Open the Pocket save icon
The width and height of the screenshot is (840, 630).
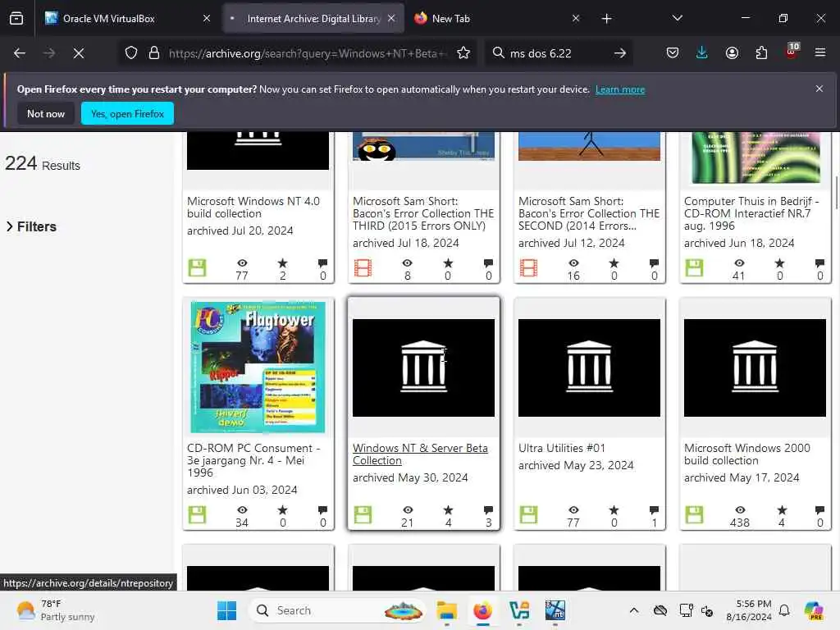click(673, 52)
